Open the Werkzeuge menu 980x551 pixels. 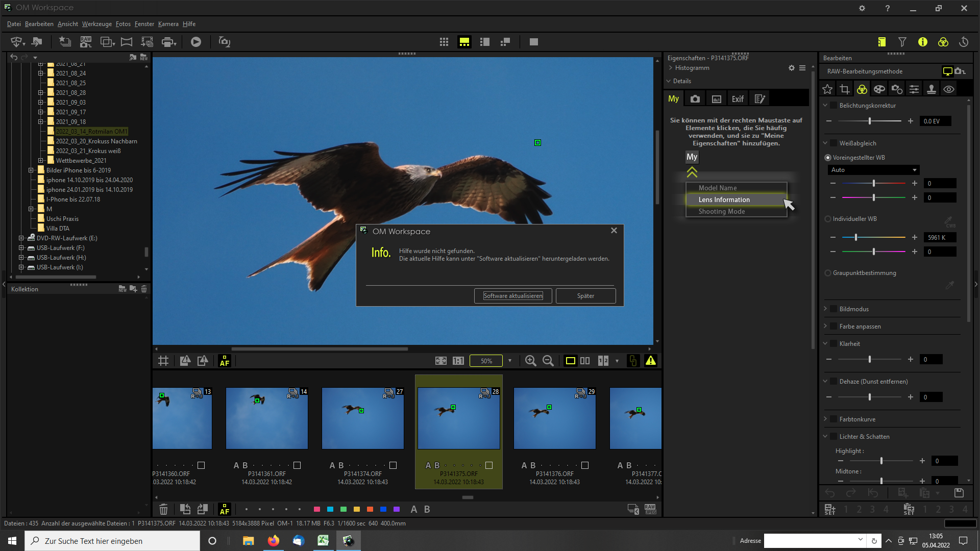click(x=97, y=24)
